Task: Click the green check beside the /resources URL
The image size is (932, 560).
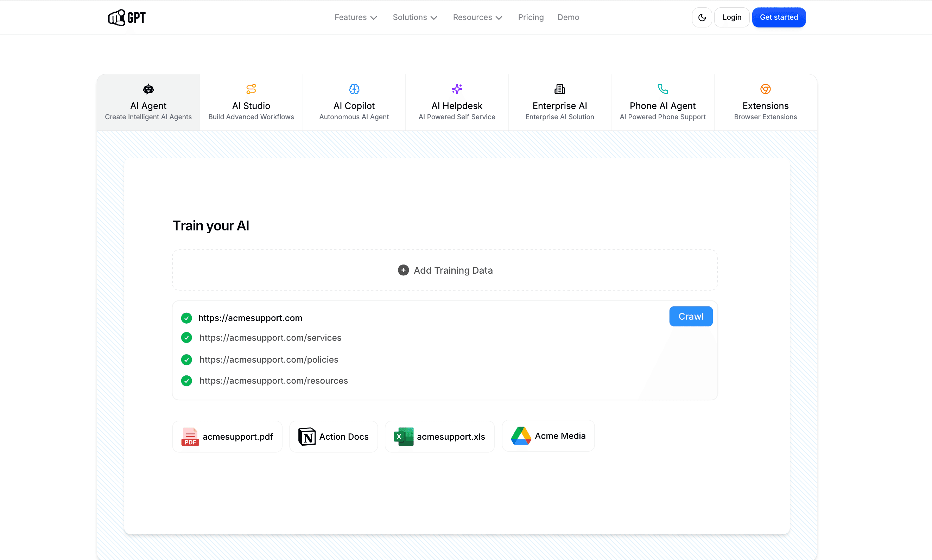Action: [x=186, y=381]
